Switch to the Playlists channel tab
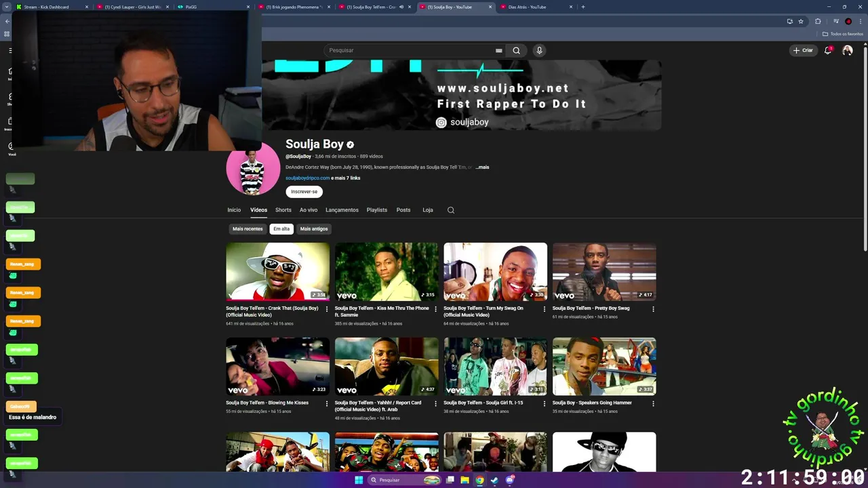The width and height of the screenshot is (868, 488). pyautogui.click(x=377, y=210)
